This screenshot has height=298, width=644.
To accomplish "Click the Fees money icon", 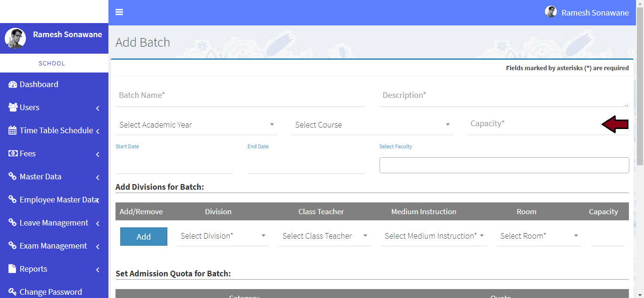I will [x=13, y=153].
